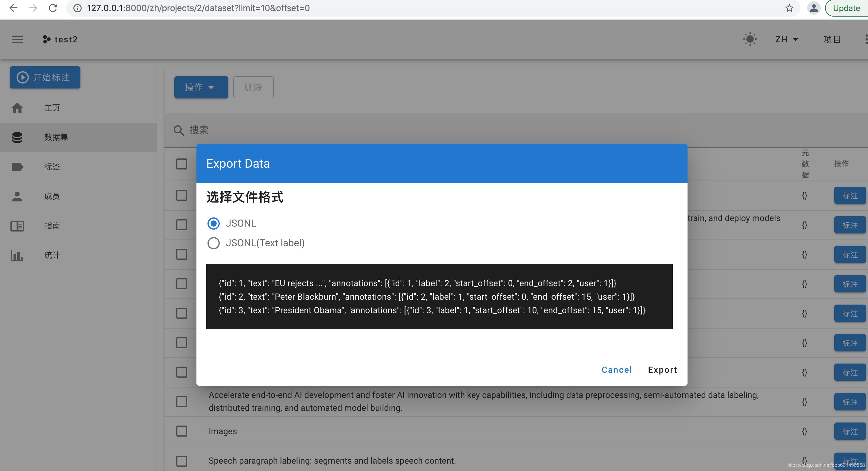Click the members person icon
This screenshot has width=868, height=471.
[17, 196]
